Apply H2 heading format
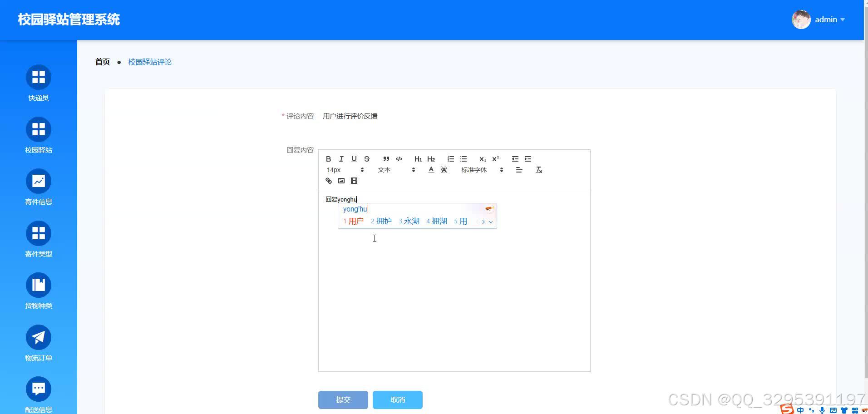Viewport: 868px width, 414px height. click(431, 159)
